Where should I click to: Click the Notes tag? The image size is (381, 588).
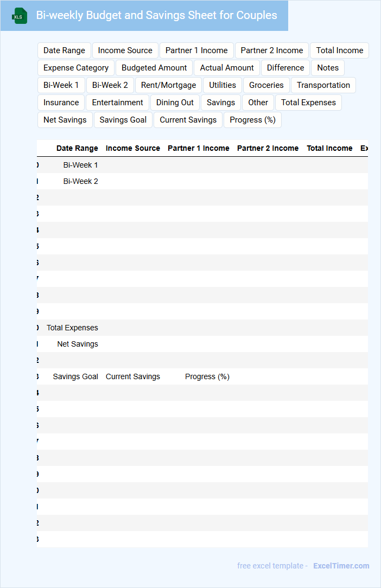[328, 68]
